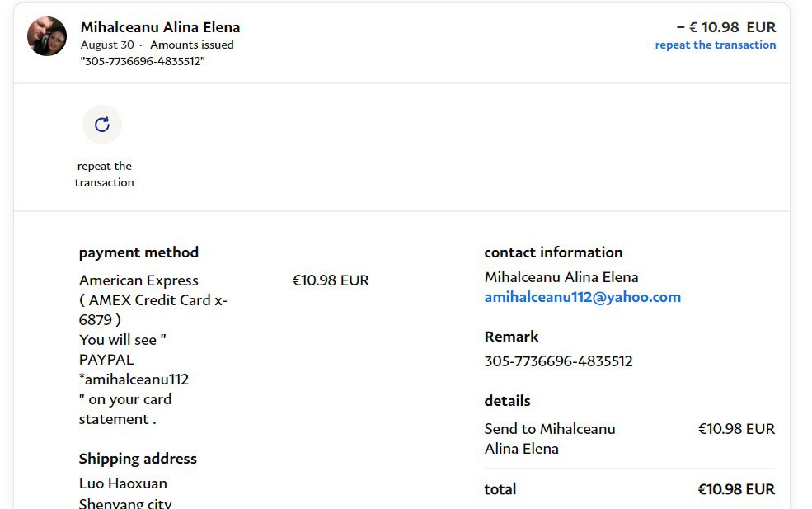The height and width of the screenshot is (509, 812).
Task: Click the payment method heading
Action: [x=138, y=252]
